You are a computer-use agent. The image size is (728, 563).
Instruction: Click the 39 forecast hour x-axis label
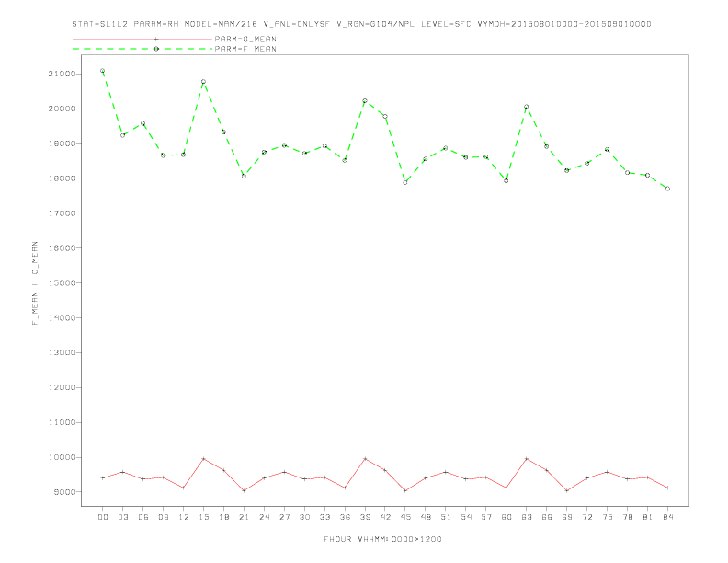click(x=365, y=517)
